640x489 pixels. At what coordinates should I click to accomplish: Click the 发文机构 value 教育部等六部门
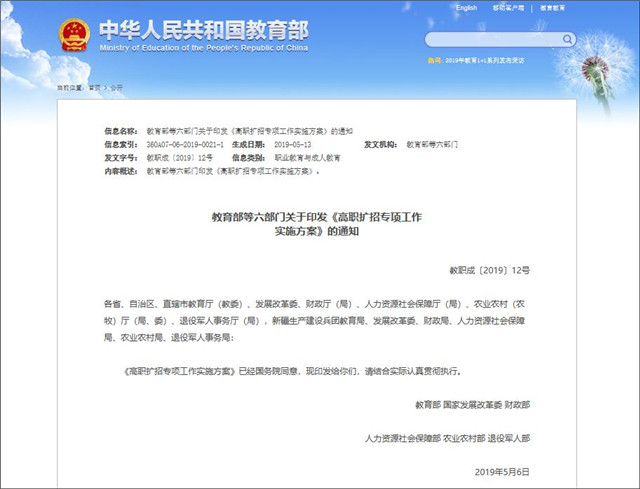[432, 145]
